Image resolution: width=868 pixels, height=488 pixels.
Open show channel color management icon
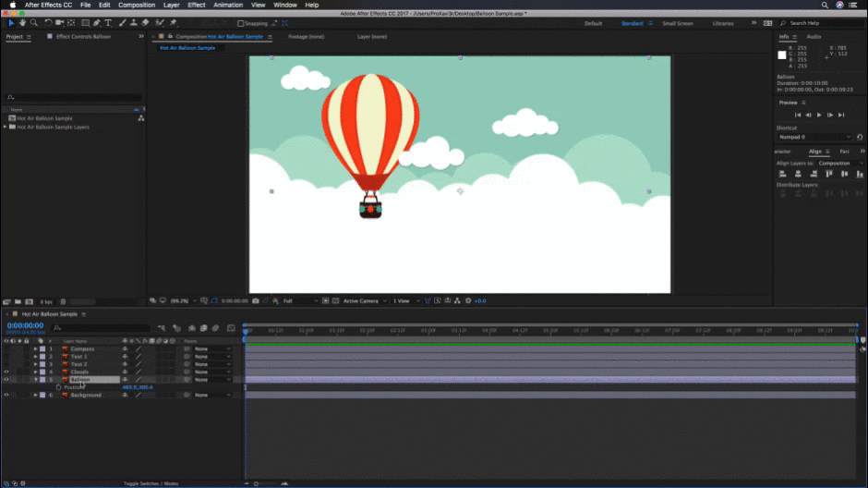(x=275, y=300)
